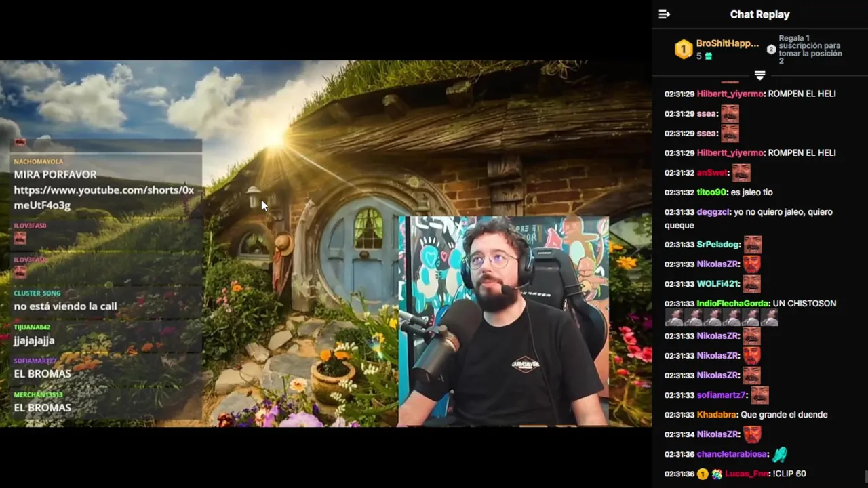The image size is (868, 488).
Task: Click the YouTube shorts link in overlay chat
Action: click(x=104, y=197)
